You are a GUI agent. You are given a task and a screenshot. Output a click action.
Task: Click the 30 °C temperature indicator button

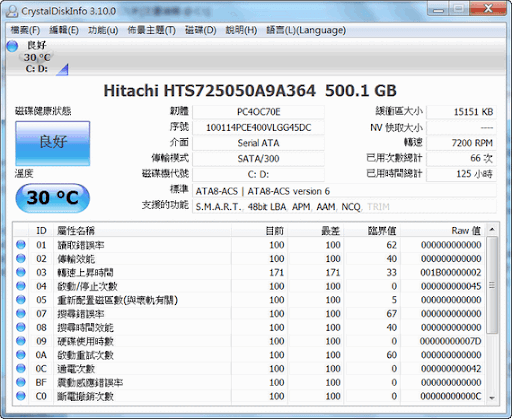point(53,198)
